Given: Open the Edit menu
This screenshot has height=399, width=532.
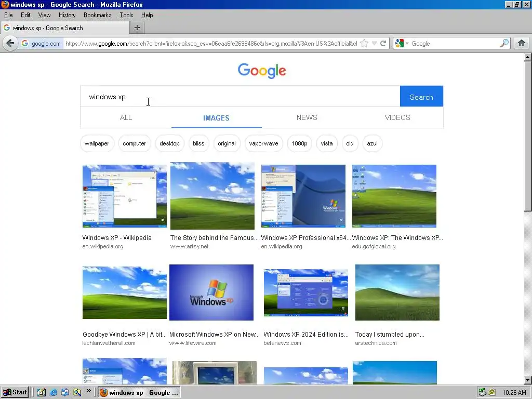Looking at the screenshot, I should click(25, 15).
